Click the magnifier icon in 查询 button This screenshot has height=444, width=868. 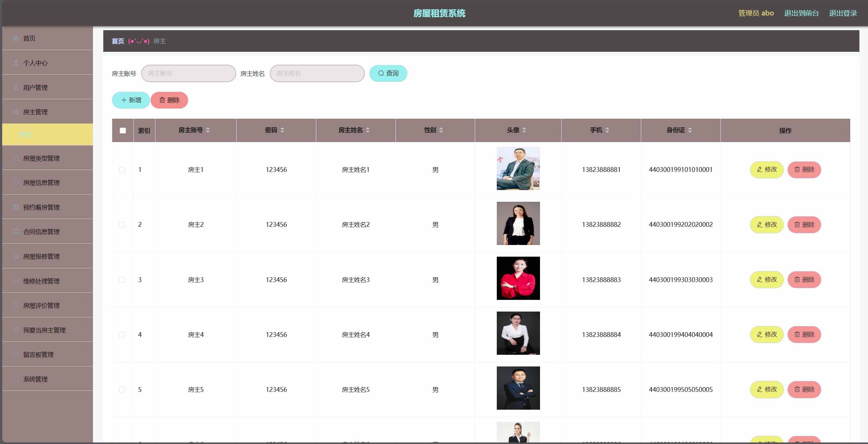tap(381, 73)
